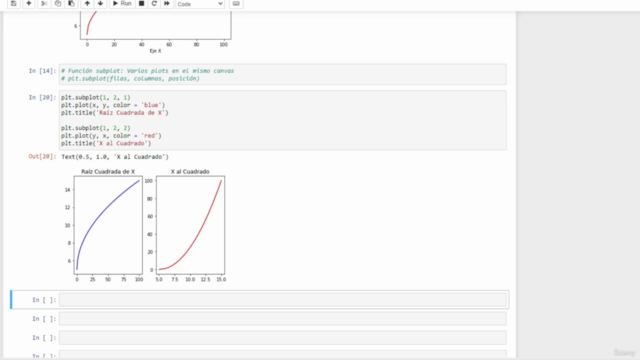Cut selected cells with the scissors icon
640x360 pixels.
(44, 4)
